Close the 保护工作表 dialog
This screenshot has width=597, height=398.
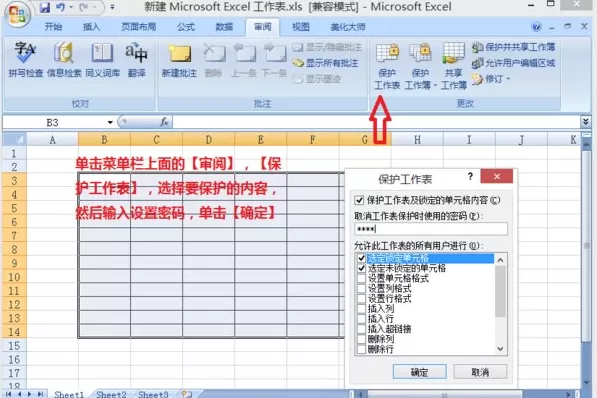click(x=496, y=176)
